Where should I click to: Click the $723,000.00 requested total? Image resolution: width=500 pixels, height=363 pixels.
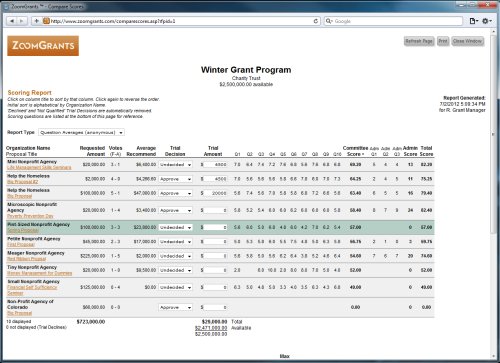point(91,322)
